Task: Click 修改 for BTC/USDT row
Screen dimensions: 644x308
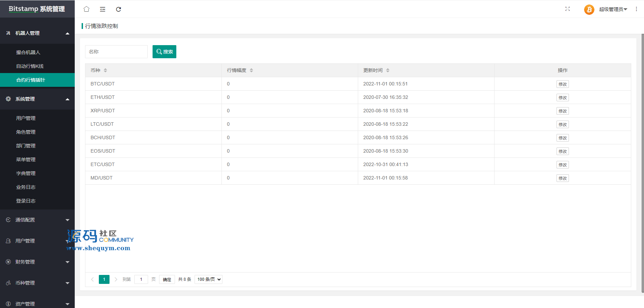Action: (x=562, y=84)
